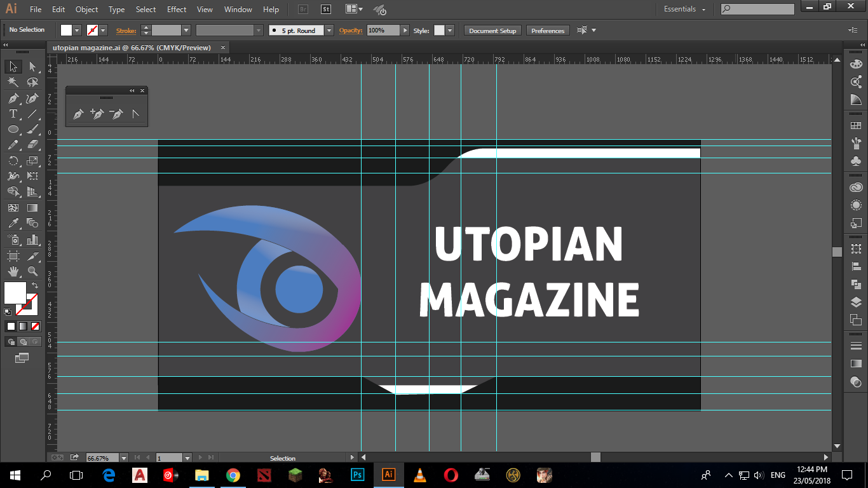868x488 pixels.
Task: Expand the Essentials workspace dropdown
Action: (703, 10)
